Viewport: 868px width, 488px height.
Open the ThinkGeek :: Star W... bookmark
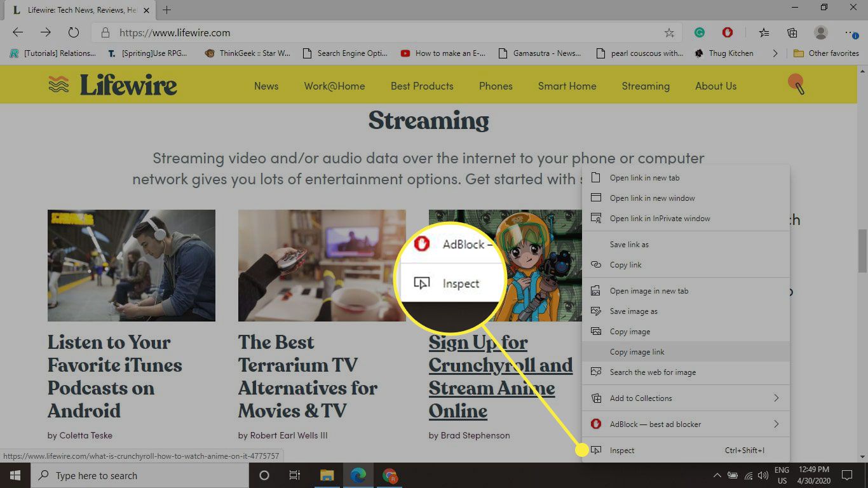[x=248, y=53]
